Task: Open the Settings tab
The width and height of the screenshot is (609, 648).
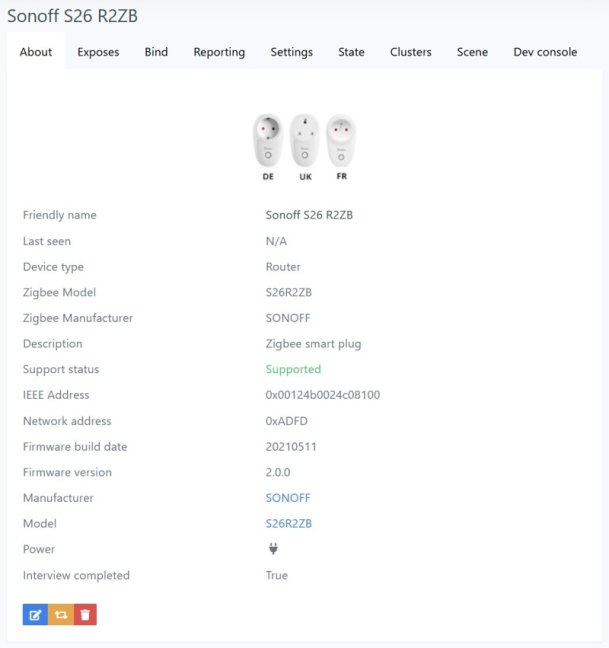Action: point(292,52)
